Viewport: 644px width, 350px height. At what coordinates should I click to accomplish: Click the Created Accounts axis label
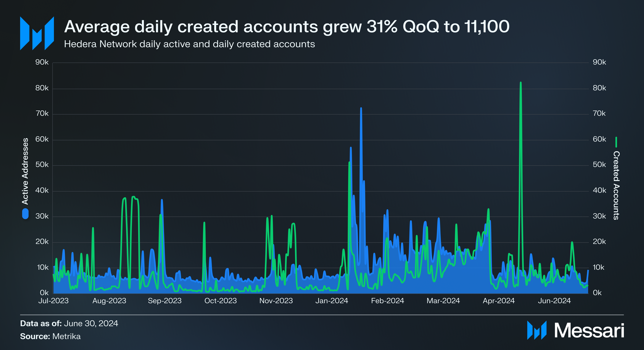coord(616,185)
